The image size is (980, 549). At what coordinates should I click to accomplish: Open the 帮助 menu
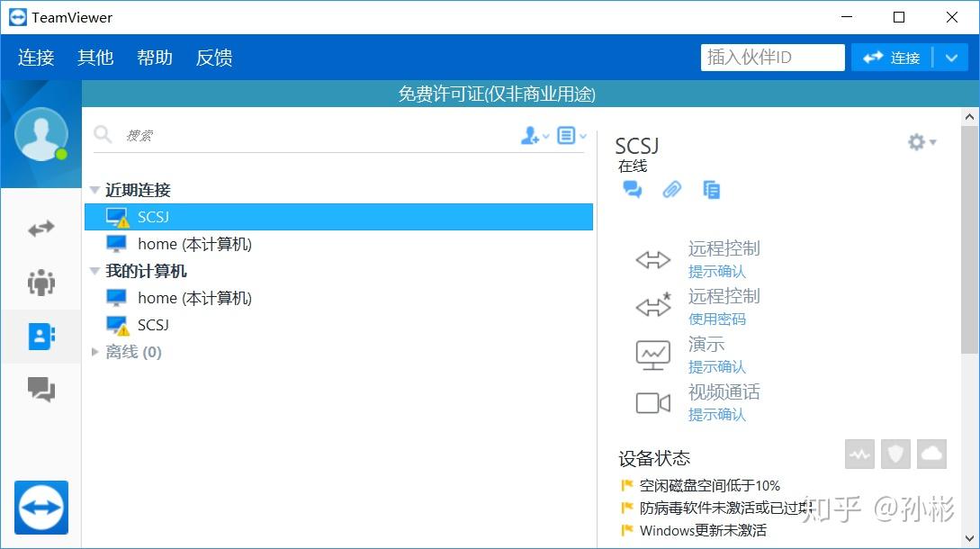click(x=155, y=58)
